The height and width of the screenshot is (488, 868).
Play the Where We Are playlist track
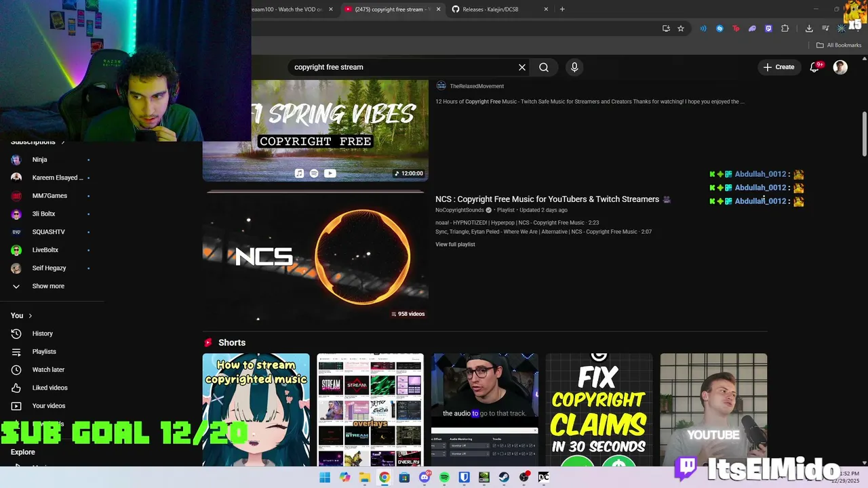[x=543, y=232]
